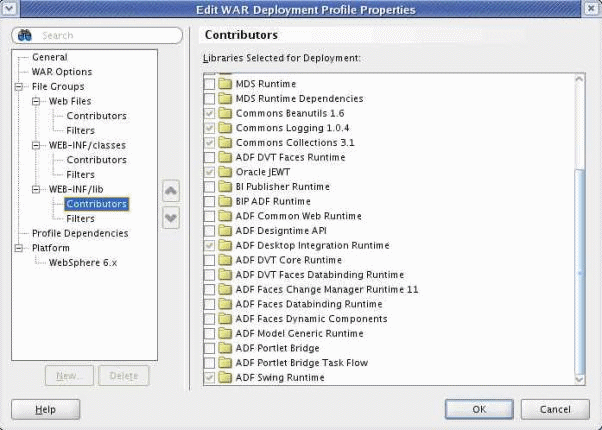The height and width of the screenshot is (430, 602).
Task: Select Contributors under WEB-INF/classes
Action: [96, 160]
